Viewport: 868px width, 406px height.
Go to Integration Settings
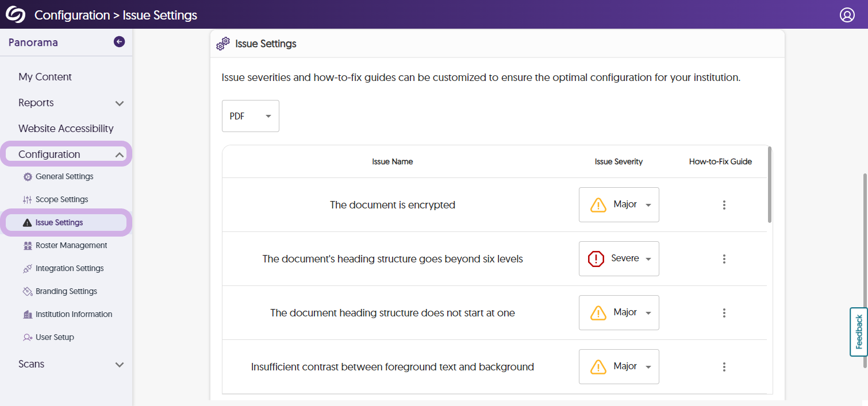click(x=70, y=269)
